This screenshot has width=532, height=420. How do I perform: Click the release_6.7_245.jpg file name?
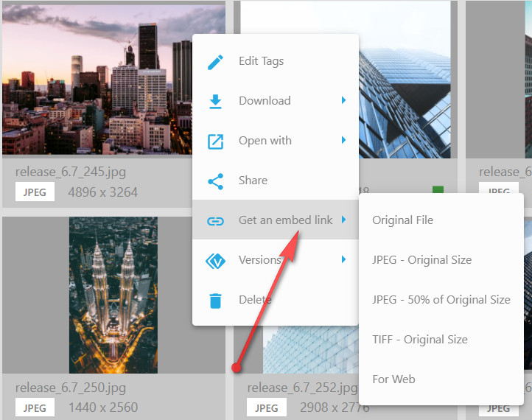[70, 172]
